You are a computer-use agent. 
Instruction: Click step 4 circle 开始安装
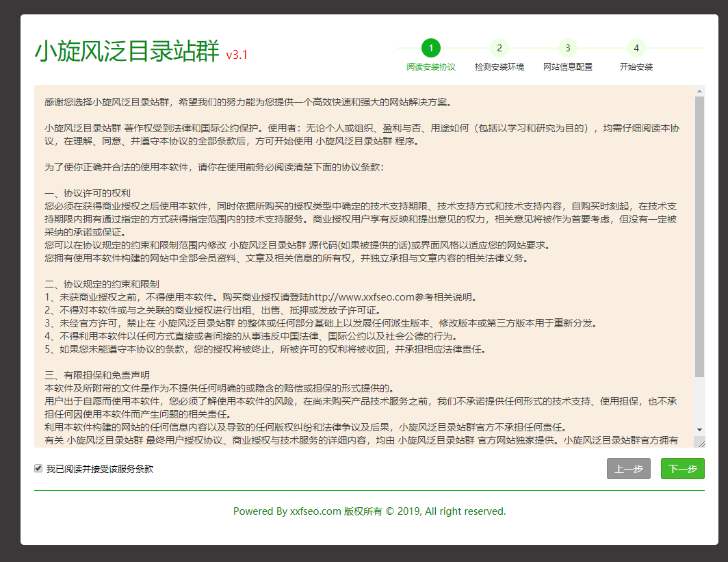tap(636, 48)
